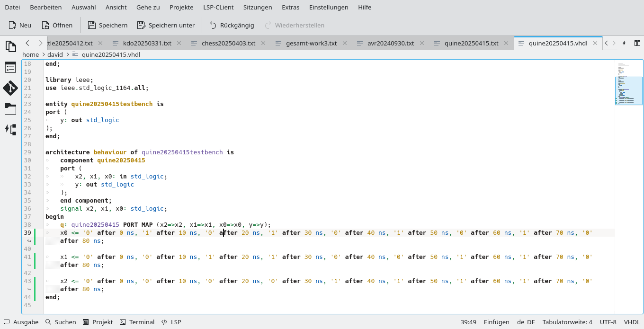Image resolution: width=644 pixels, height=329 pixels.
Task: Toggle the Terminal panel
Action: pos(137,322)
